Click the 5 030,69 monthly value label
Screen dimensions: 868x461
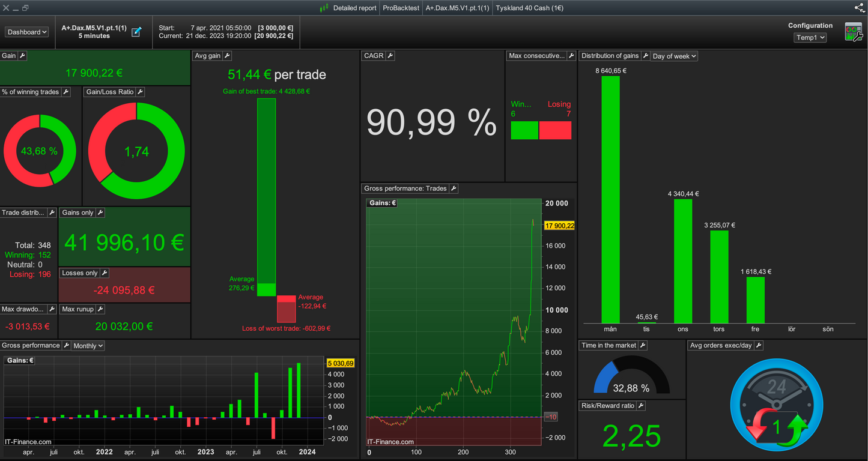[x=341, y=363]
